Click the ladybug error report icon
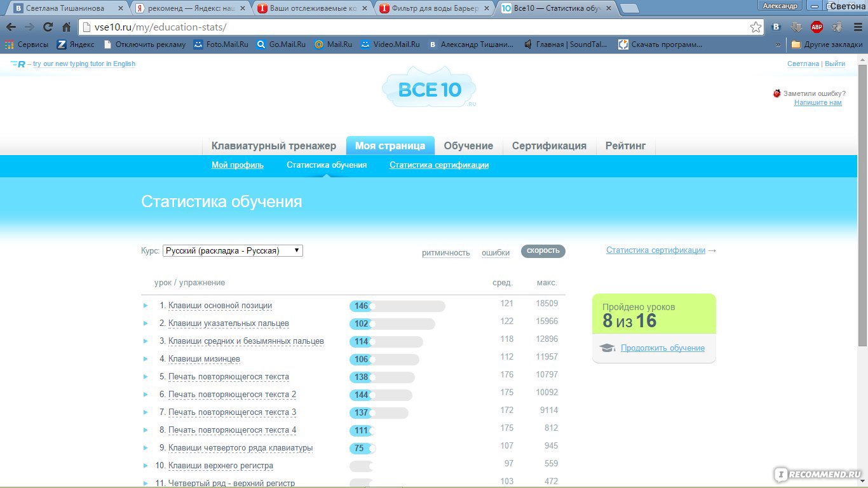Image resolution: width=868 pixels, height=488 pixels. 776,93
